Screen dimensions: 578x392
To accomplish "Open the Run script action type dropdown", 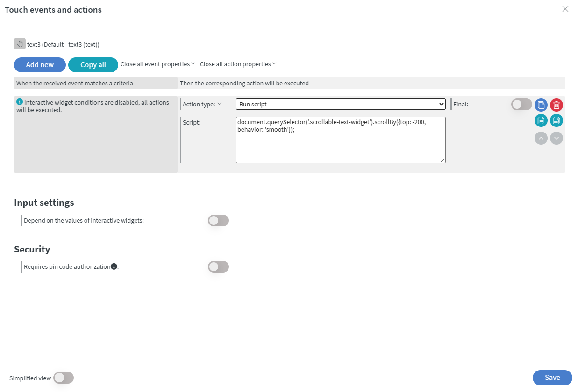I will coord(341,104).
